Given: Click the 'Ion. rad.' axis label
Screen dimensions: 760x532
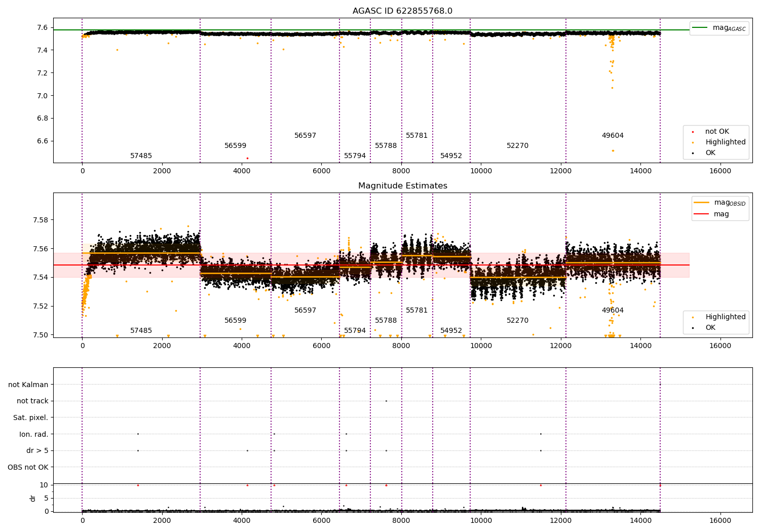Looking at the screenshot, I should (34, 434).
